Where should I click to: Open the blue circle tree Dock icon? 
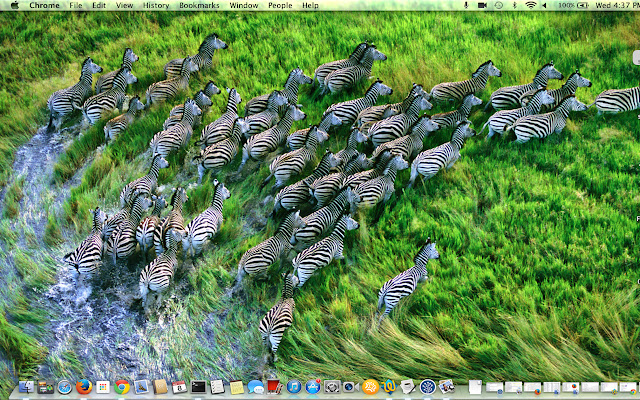point(428,387)
